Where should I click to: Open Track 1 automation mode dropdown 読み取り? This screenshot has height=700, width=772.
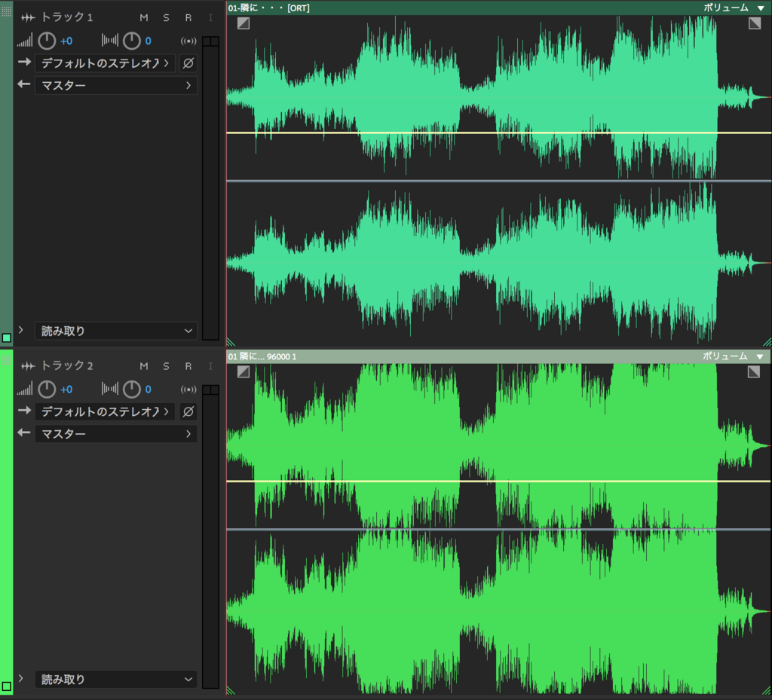[x=115, y=331]
